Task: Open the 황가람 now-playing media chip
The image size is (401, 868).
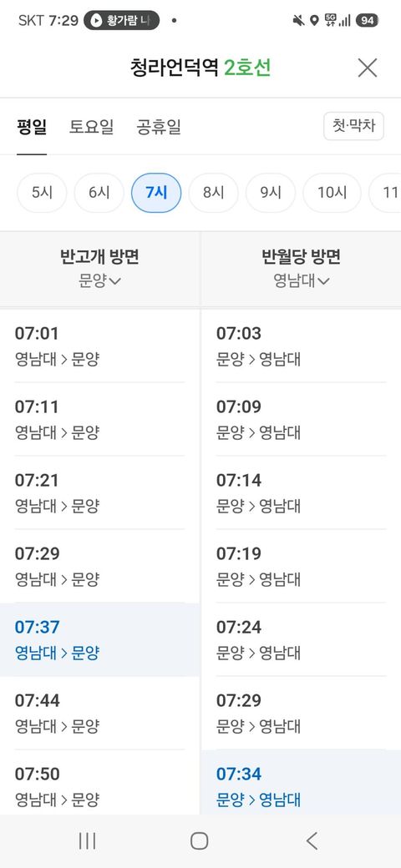Action: point(121,21)
